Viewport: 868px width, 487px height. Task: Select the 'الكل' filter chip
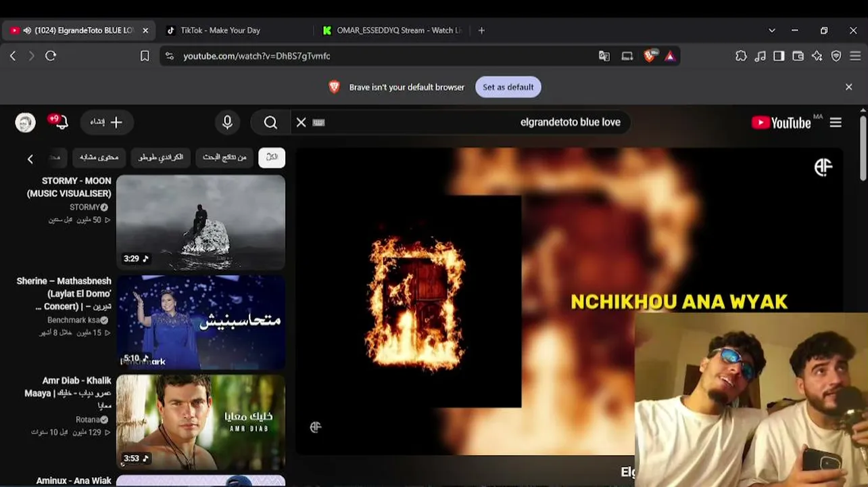272,158
